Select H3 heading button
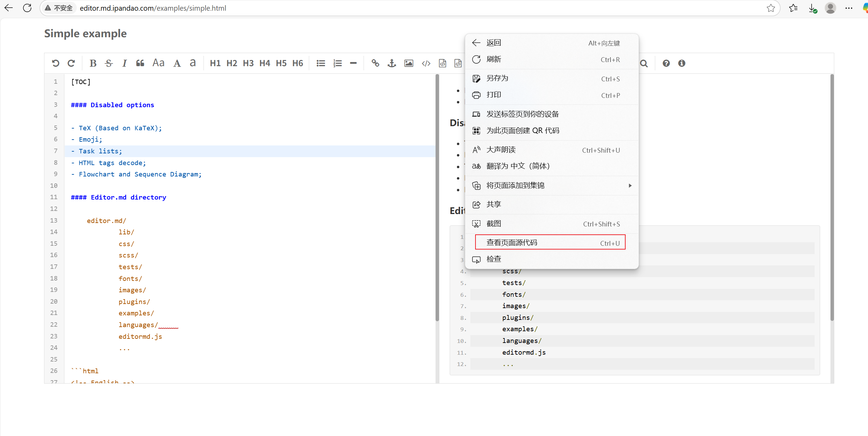This screenshot has width=868, height=436. coord(248,63)
